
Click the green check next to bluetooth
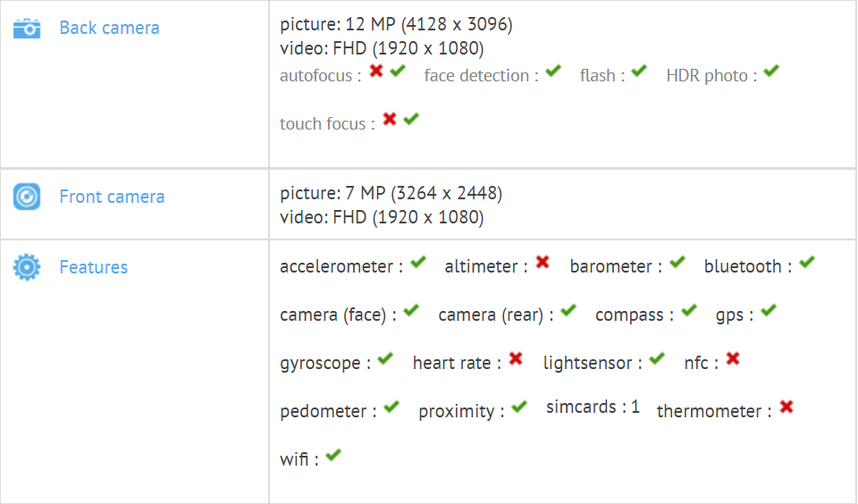(x=806, y=262)
